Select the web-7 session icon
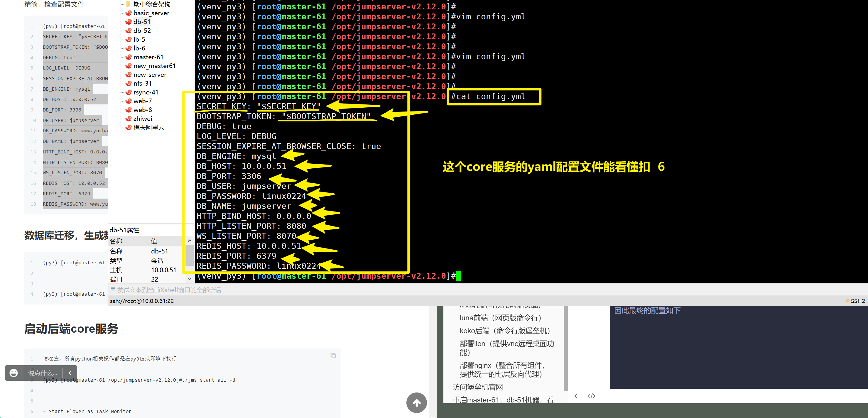Screen dimensions: 868x418 (x=128, y=101)
